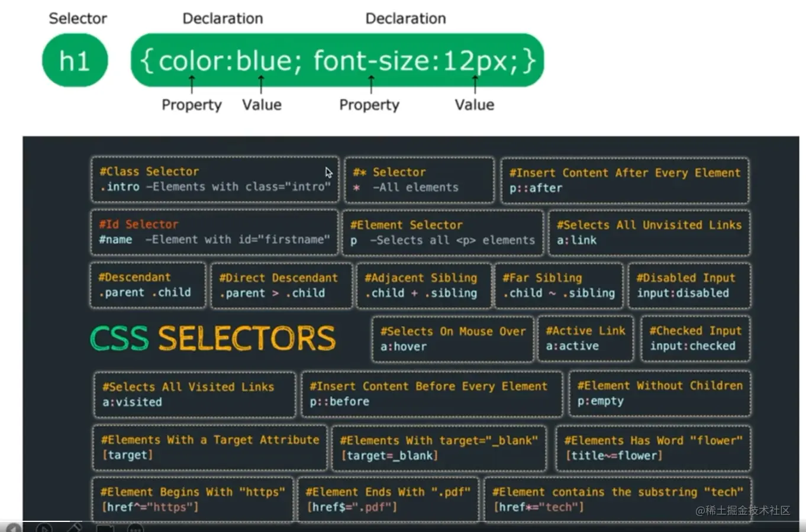Click the 'a:link' code text
The width and height of the screenshot is (806, 532).
click(576, 240)
